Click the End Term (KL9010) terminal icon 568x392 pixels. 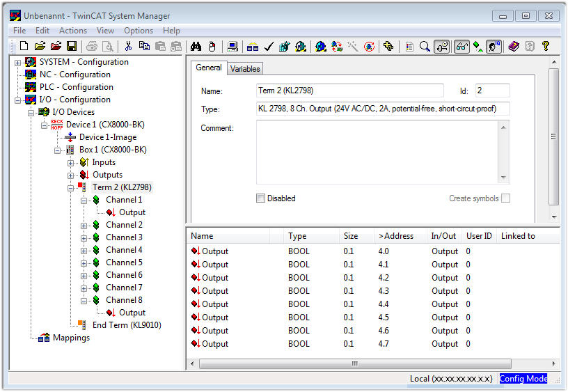(82, 324)
